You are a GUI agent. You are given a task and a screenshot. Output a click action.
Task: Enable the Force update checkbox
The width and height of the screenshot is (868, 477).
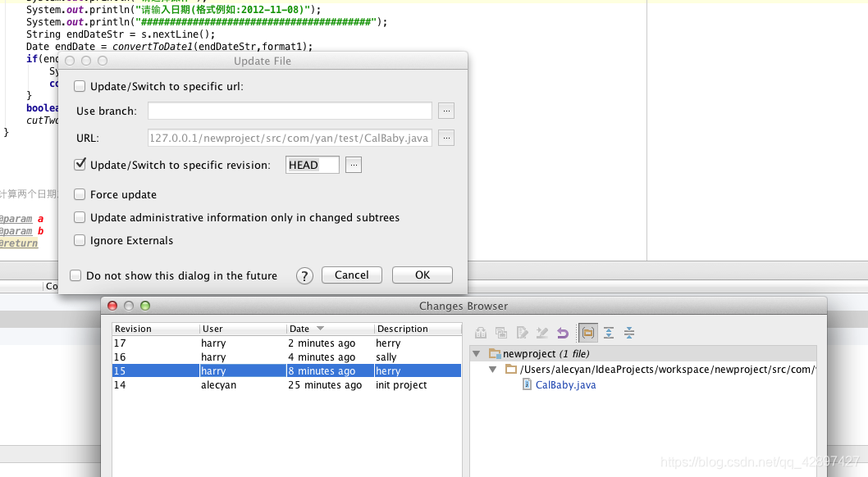point(80,194)
